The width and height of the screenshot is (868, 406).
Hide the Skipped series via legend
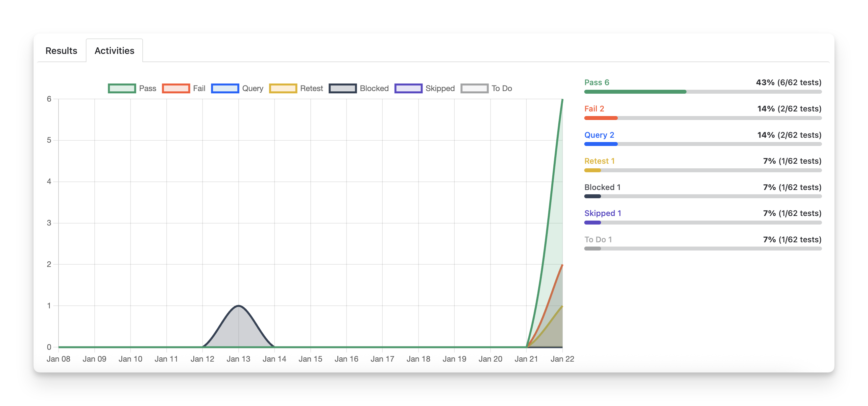[x=408, y=88]
